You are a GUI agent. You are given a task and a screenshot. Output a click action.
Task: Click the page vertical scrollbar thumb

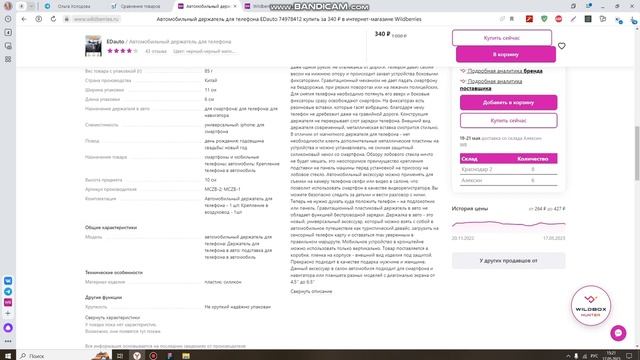[637, 153]
